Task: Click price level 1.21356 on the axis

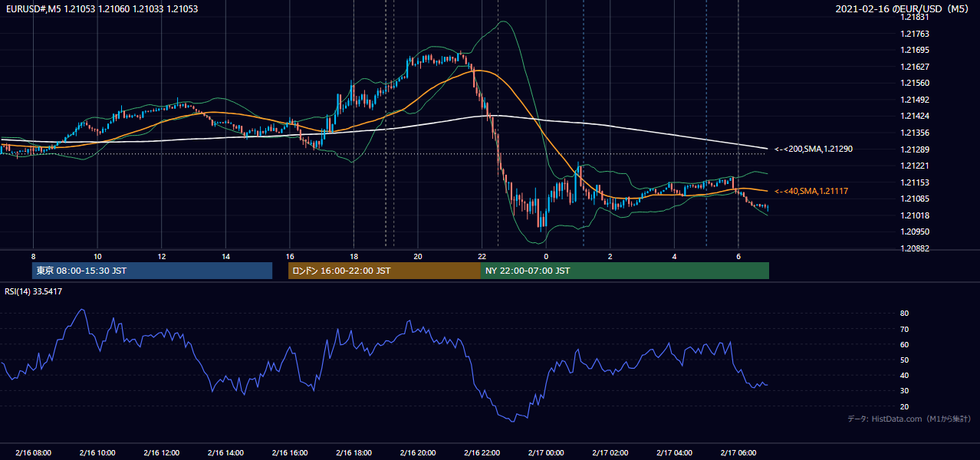Action: click(x=916, y=133)
